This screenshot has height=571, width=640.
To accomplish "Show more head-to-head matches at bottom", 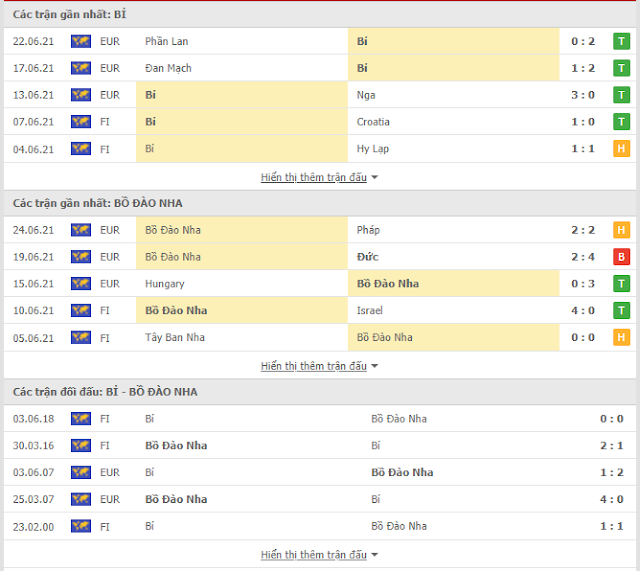I will tap(319, 554).
